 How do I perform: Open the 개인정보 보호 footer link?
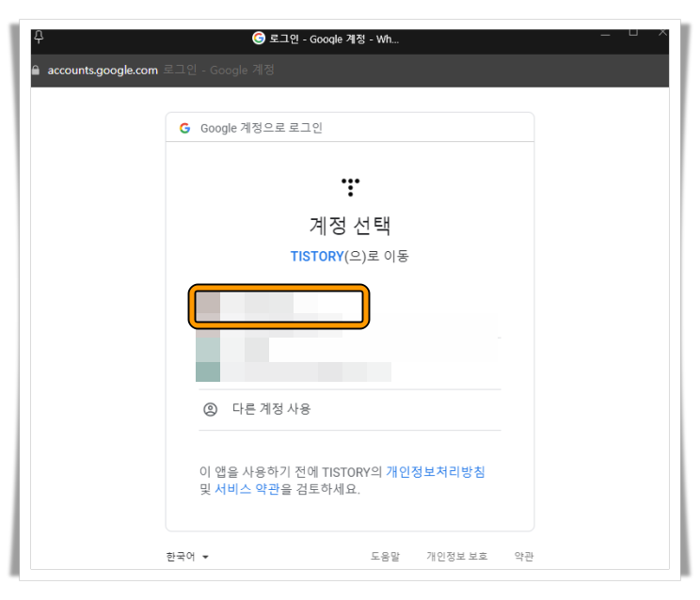[456, 557]
